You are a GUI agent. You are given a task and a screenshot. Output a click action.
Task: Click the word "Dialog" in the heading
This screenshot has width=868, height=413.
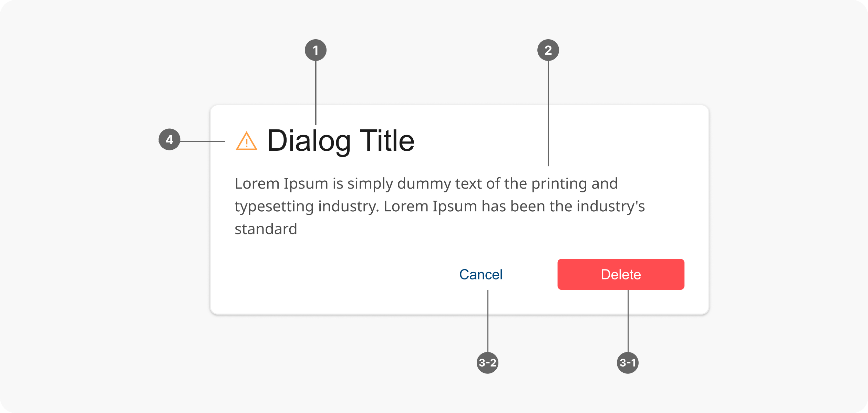point(309,141)
